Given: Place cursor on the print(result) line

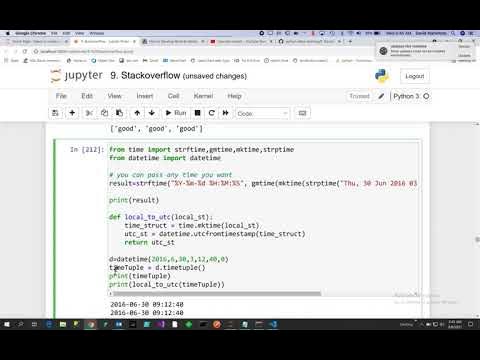Looking at the screenshot, I should click(x=134, y=200).
